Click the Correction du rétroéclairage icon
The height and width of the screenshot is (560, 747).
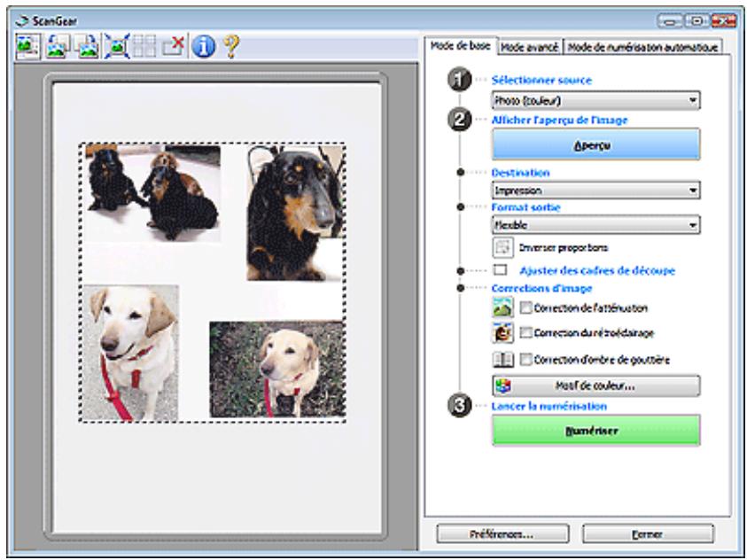[x=502, y=333]
